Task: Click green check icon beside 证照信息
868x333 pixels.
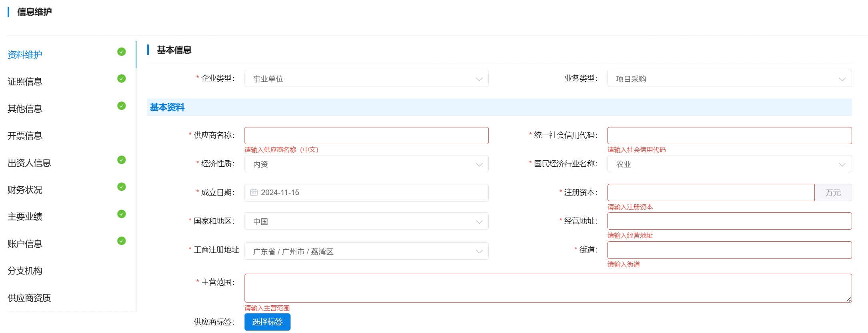Action: [122, 79]
